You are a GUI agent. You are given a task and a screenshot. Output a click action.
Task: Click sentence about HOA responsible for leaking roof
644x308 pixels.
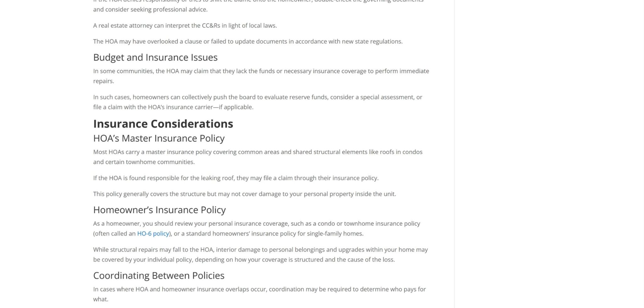236,178
